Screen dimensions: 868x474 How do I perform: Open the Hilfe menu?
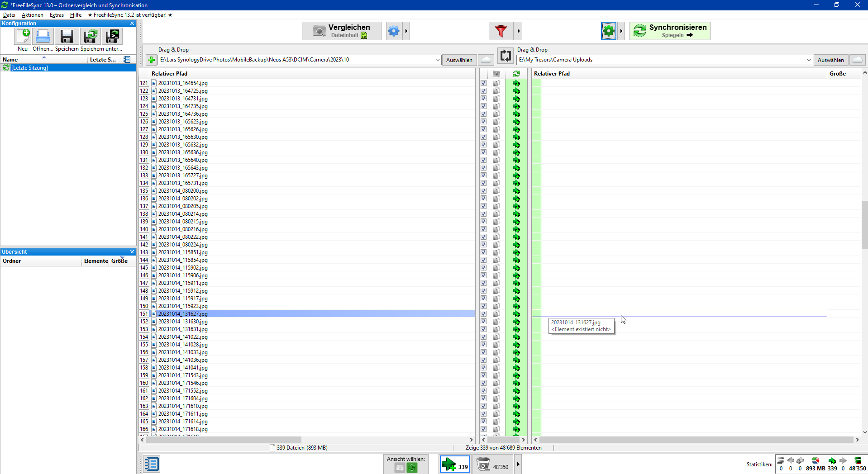point(76,15)
